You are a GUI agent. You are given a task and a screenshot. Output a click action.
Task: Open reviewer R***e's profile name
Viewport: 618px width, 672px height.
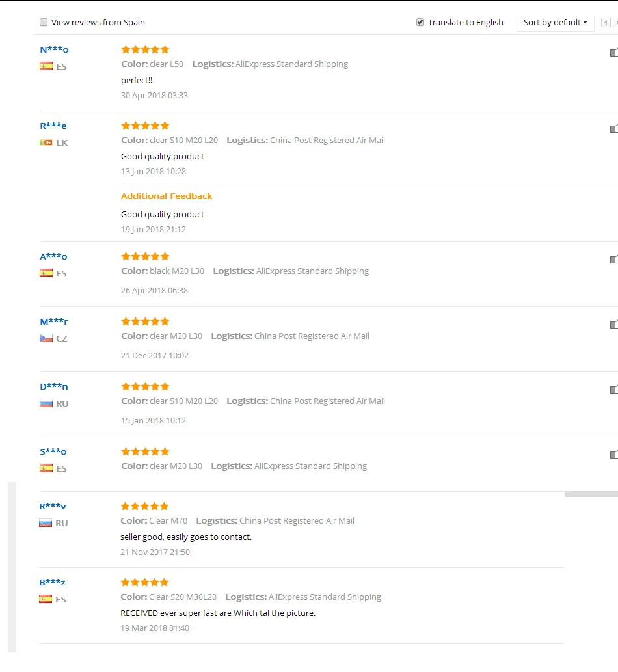click(53, 126)
